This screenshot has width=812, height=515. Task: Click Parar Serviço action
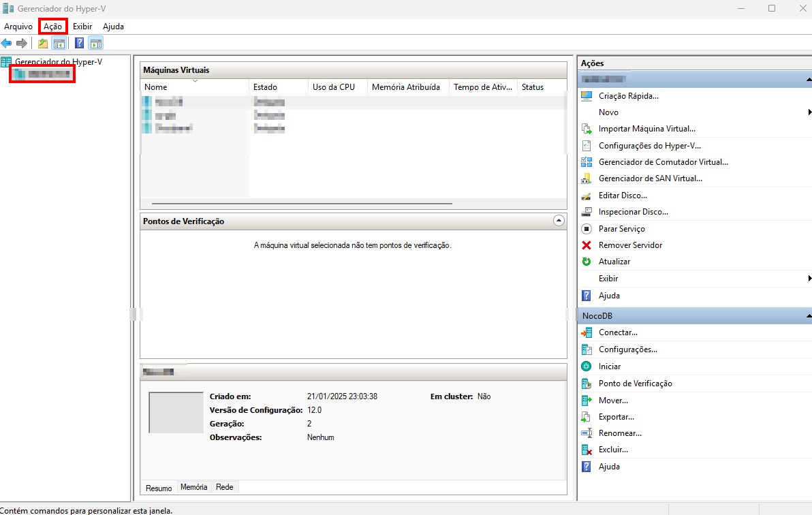(621, 229)
